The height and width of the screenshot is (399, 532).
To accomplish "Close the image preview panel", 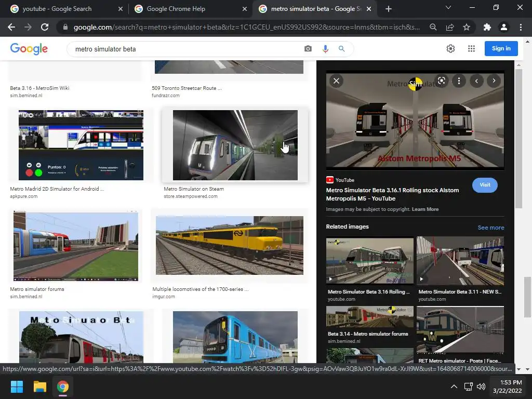I will coord(336,81).
